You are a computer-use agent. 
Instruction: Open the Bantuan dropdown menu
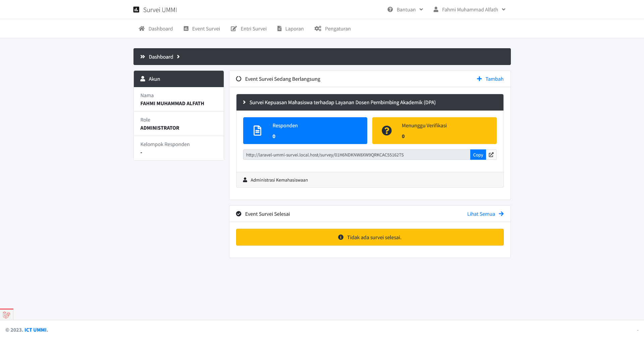[405, 10]
